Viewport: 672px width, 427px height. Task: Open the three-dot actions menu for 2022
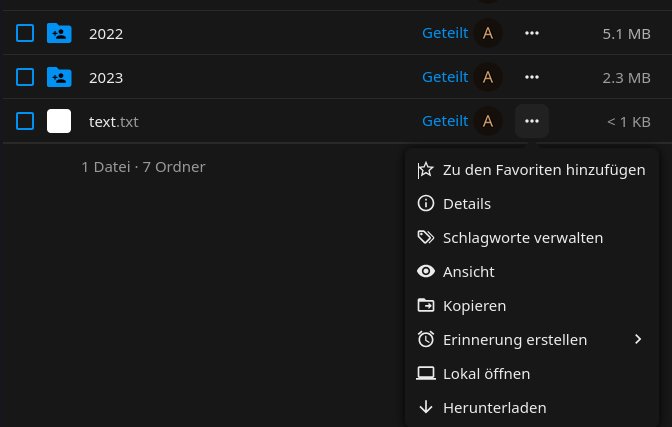coord(532,33)
